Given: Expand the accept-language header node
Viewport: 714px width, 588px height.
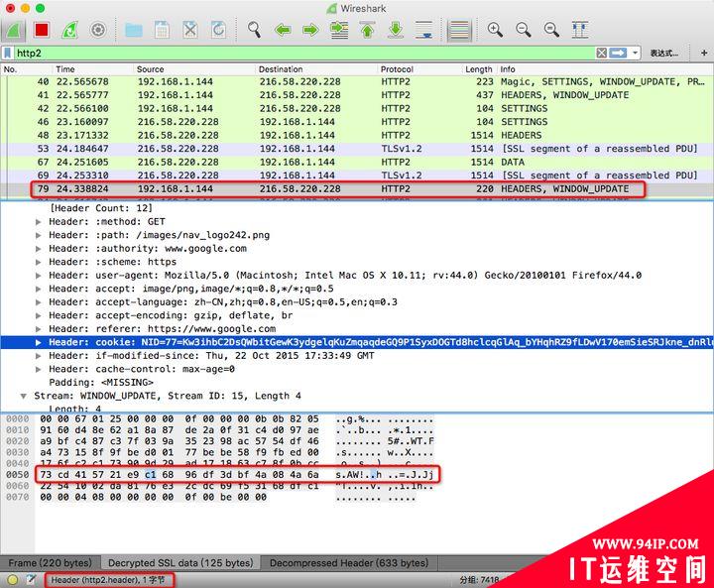Looking at the screenshot, I should tap(39, 302).
